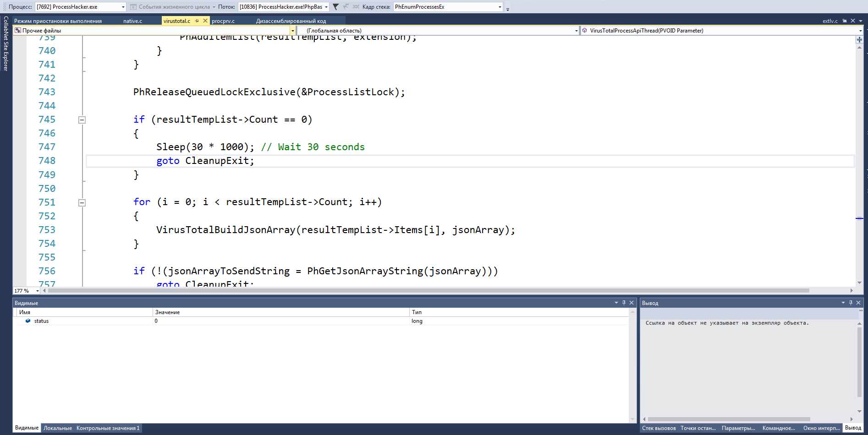Viewport: 868px width, 435px height.
Task: Open the 177 % zoom dropdown
Action: click(x=37, y=291)
